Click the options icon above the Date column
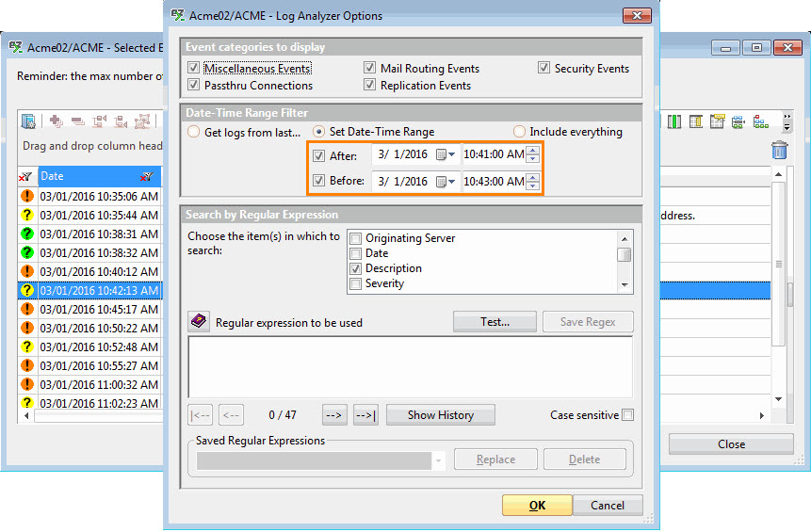 click(x=28, y=121)
